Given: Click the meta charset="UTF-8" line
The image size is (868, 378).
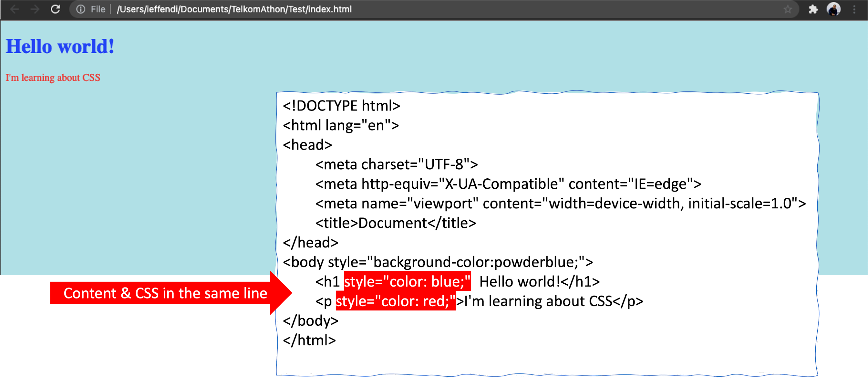Looking at the screenshot, I should pyautogui.click(x=396, y=164).
